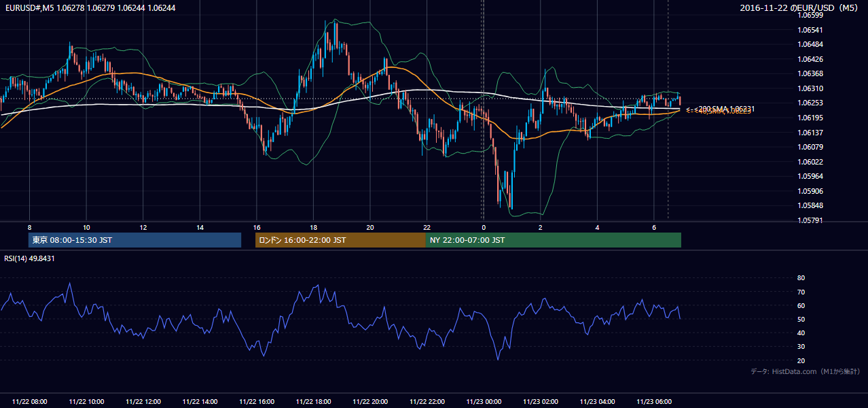Select the 東京 08:00-15:30 JST session bar
This screenshot has width=868, height=408.
pos(135,240)
